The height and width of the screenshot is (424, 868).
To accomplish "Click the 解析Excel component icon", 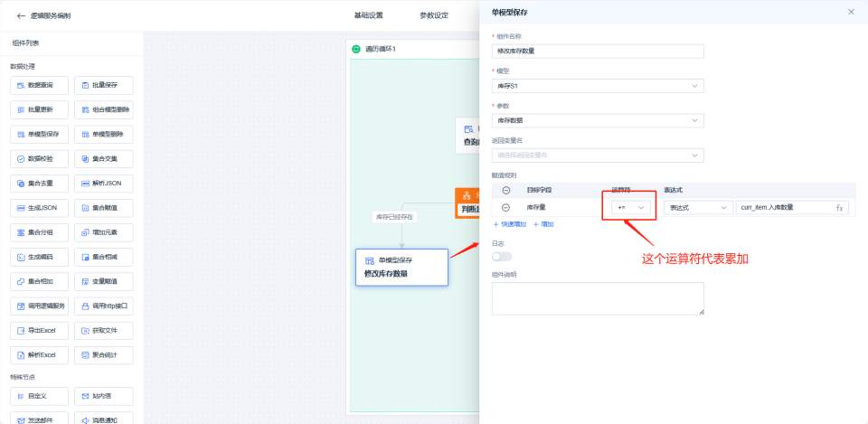I will pyautogui.click(x=21, y=354).
